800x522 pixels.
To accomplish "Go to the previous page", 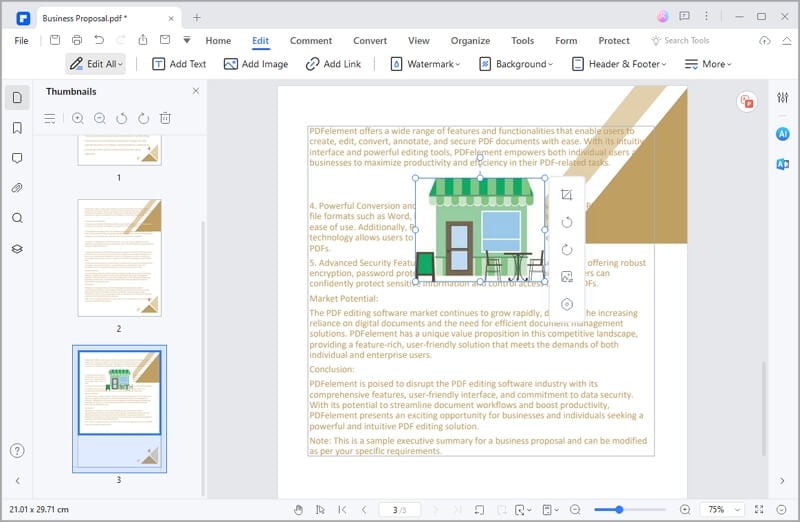I will [x=364, y=509].
